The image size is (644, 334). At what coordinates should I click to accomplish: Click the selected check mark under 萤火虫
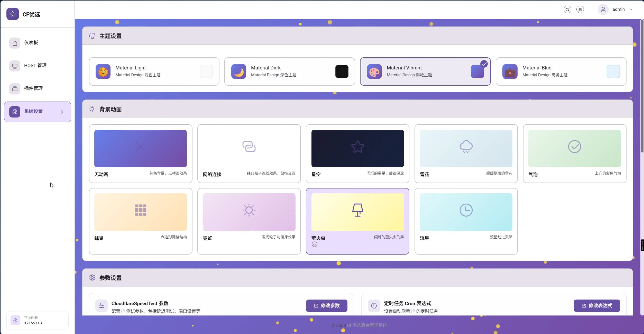[315, 245]
